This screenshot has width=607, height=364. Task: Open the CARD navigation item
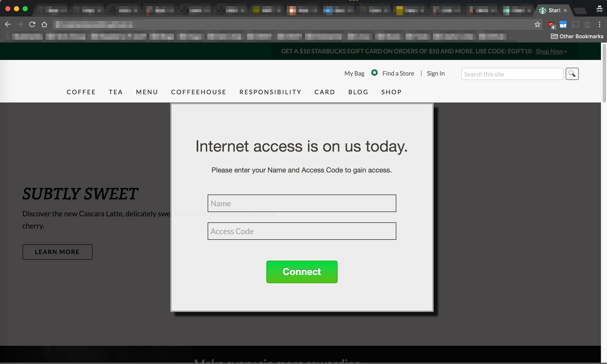325,92
